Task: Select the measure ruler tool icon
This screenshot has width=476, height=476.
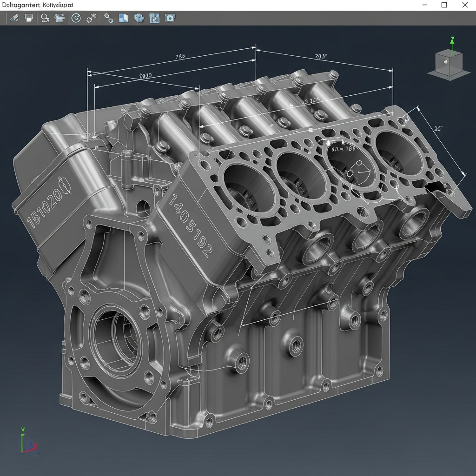Action: (14, 18)
